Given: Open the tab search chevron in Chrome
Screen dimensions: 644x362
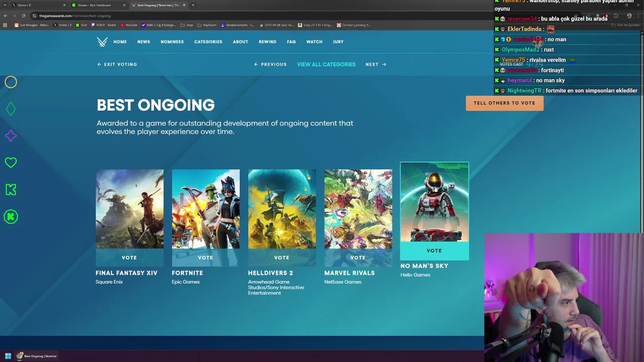Looking at the screenshot, I should pyautogui.click(x=6, y=5).
